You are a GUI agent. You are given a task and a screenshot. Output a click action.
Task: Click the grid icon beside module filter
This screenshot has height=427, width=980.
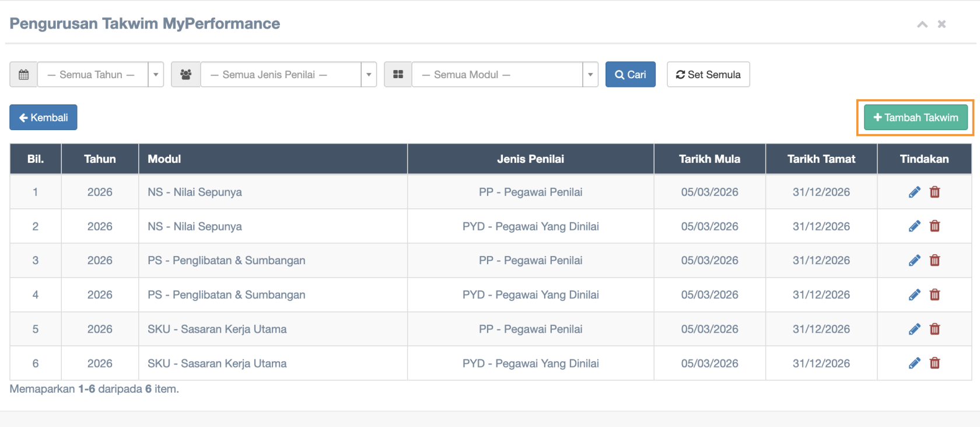[398, 75]
